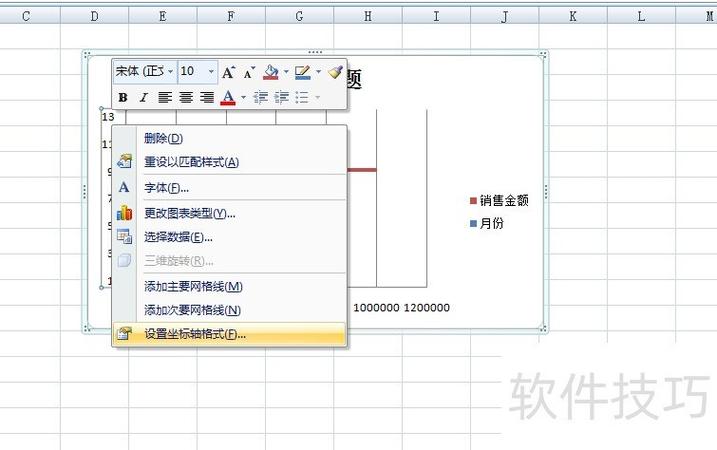Select column header C

tap(26, 16)
